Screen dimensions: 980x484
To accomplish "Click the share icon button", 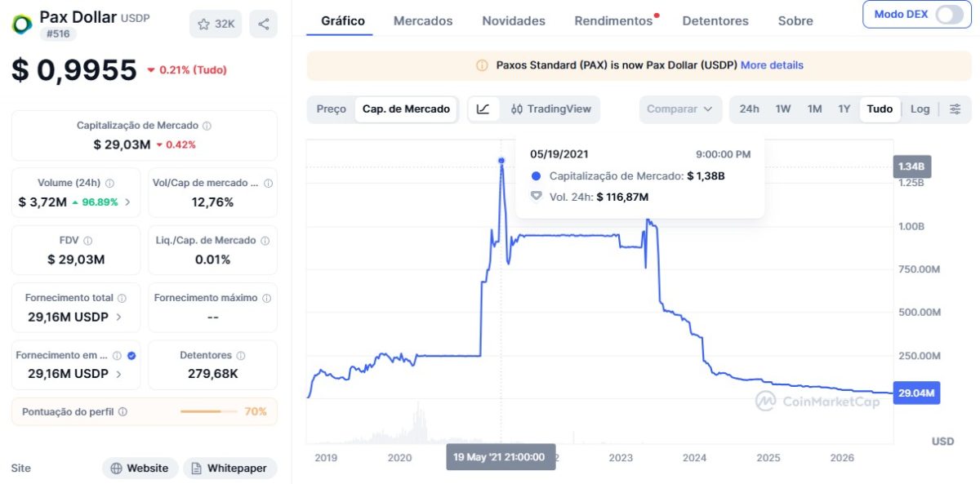I will point(263,24).
